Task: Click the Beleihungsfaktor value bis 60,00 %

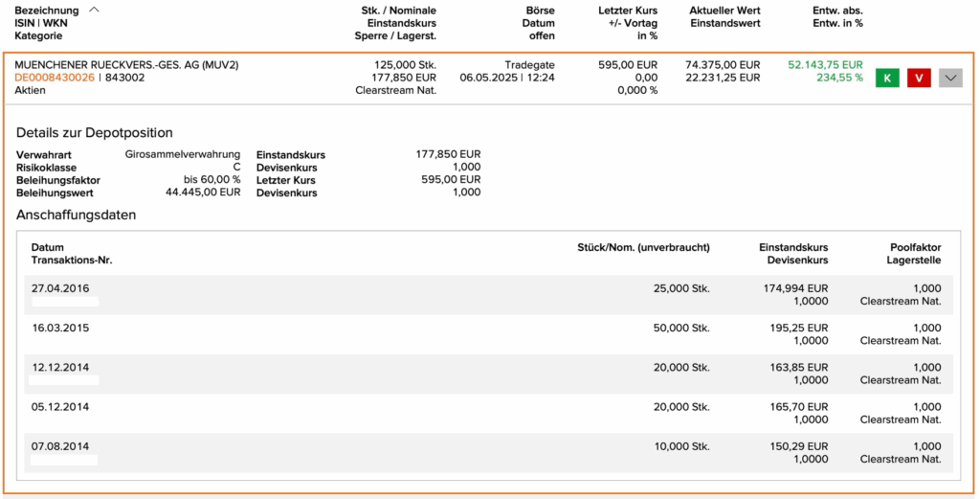Action: (212, 179)
